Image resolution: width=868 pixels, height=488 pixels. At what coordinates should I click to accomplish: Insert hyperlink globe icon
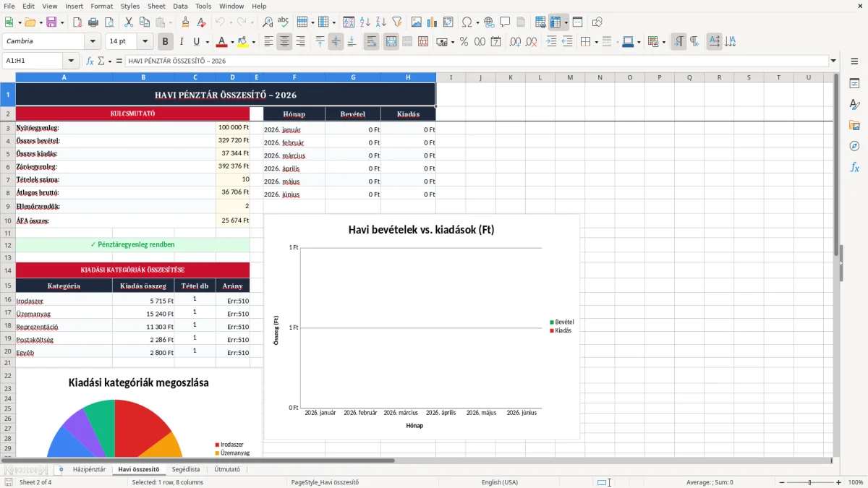point(489,22)
